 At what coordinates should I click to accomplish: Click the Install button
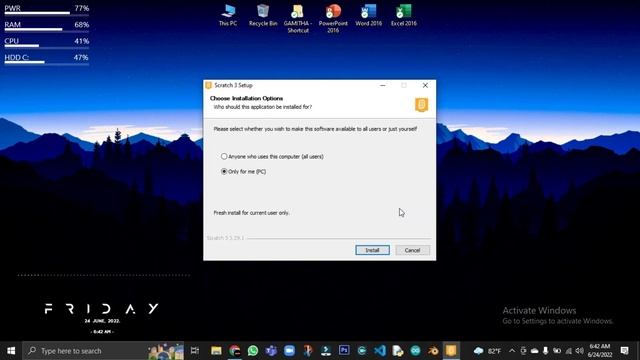coord(372,250)
